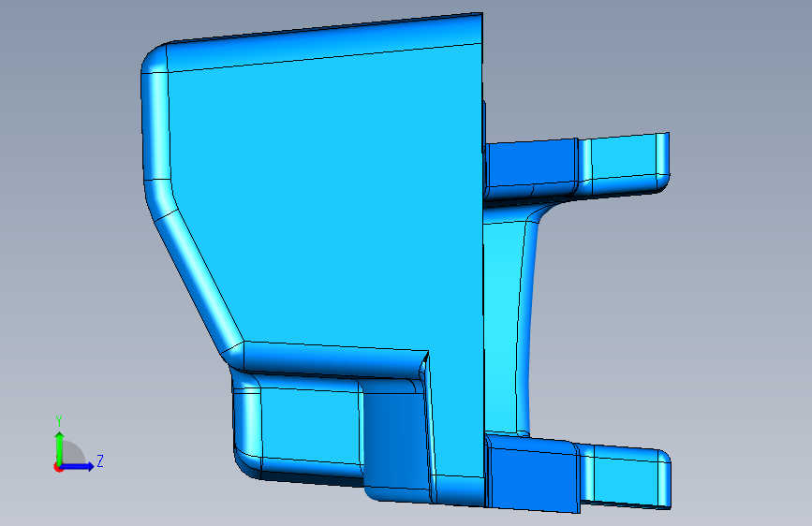Select the upper right protruding arm end face
Image resolution: width=812 pixels, height=526 pixels.
pos(624,158)
